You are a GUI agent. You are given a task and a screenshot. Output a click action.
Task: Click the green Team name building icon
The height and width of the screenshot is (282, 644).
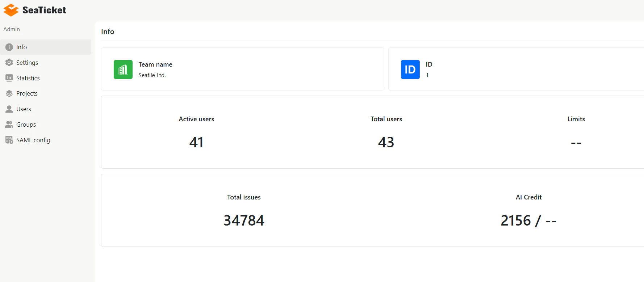(123, 70)
